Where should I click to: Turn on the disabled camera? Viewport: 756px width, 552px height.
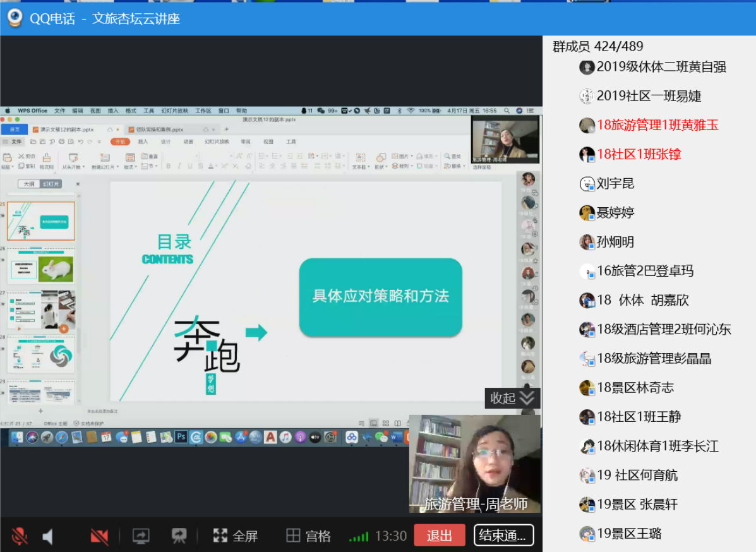pos(99,536)
